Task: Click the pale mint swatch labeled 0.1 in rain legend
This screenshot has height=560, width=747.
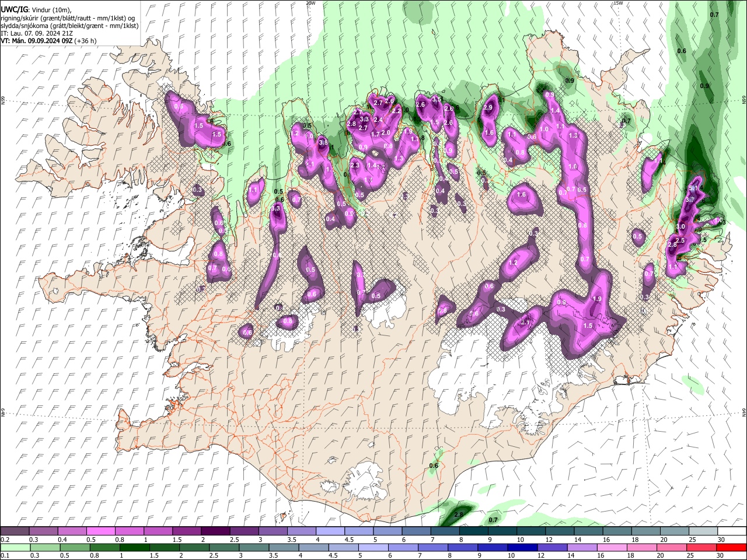Action: [x=15, y=547]
